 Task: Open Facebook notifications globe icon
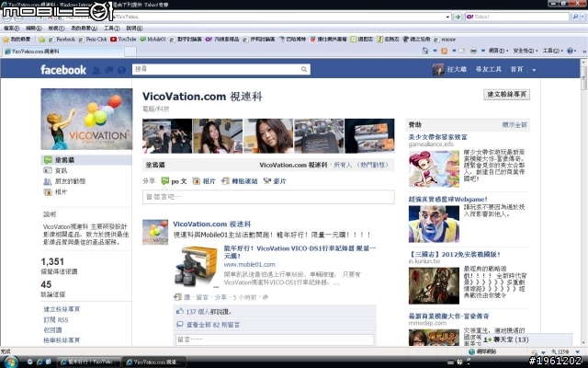[x=121, y=70]
